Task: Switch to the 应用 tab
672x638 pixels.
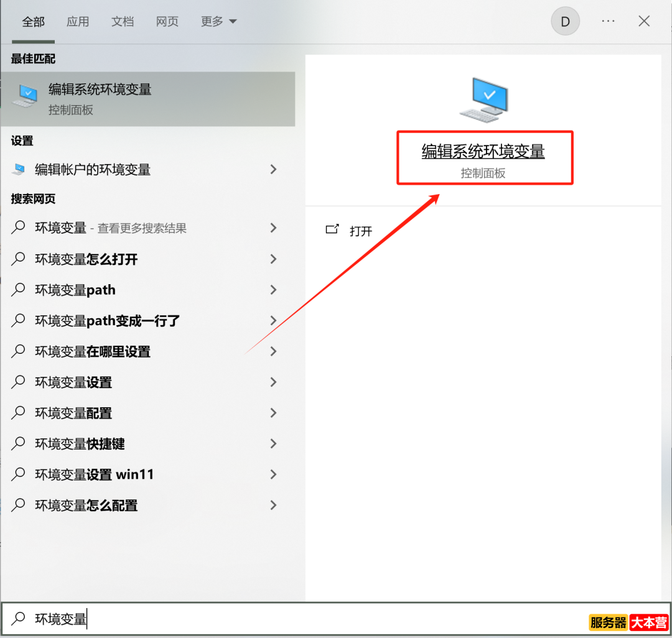Action: (78, 21)
